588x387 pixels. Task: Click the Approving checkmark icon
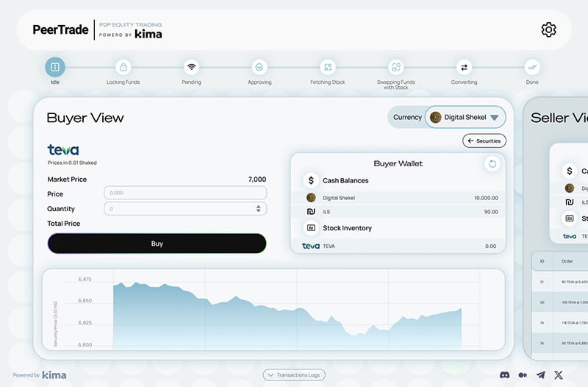pos(259,67)
